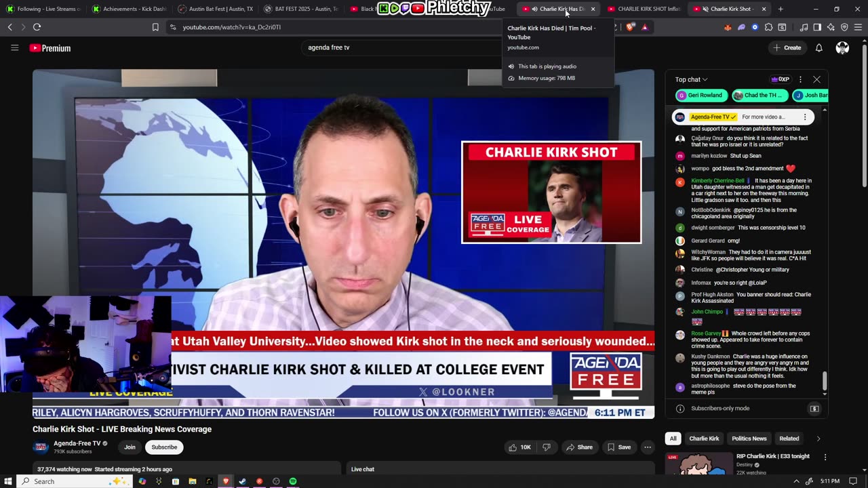Viewport: 868px width, 488px height.
Task: Switch to the Austin Bat Fest tab
Action: click(215, 9)
